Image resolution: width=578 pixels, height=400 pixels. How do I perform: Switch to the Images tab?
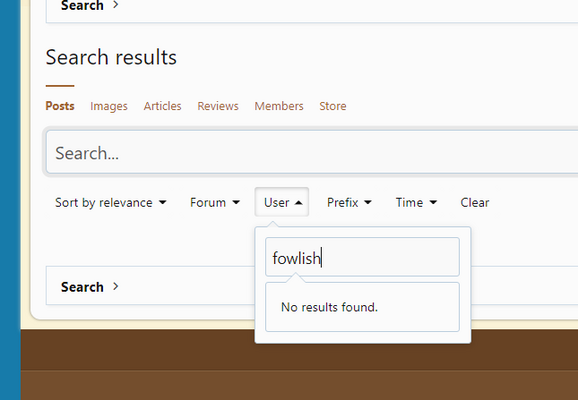pos(109,106)
